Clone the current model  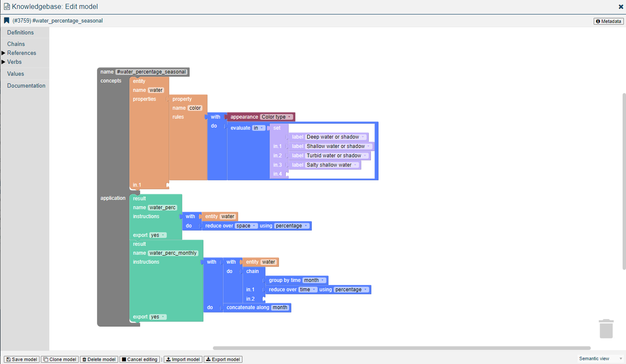tap(60, 359)
